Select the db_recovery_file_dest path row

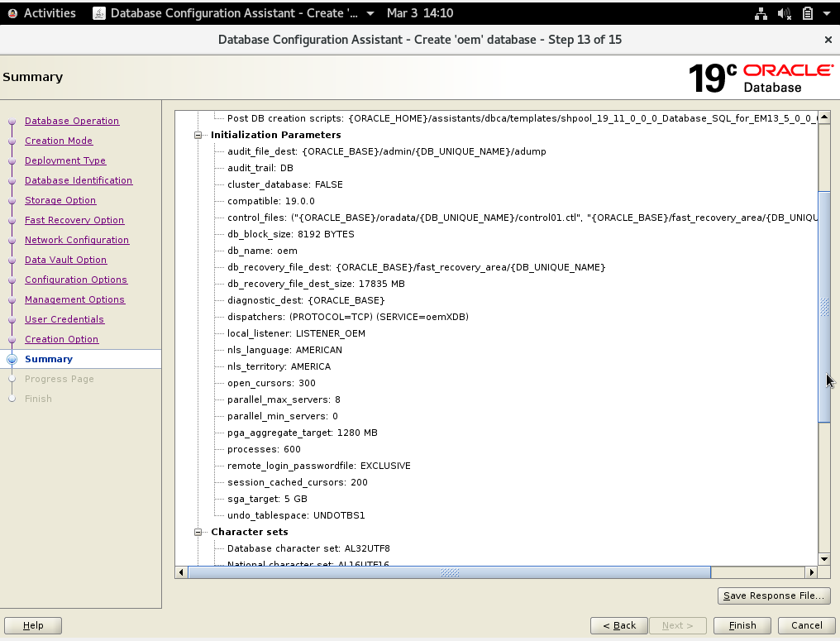[416, 267]
